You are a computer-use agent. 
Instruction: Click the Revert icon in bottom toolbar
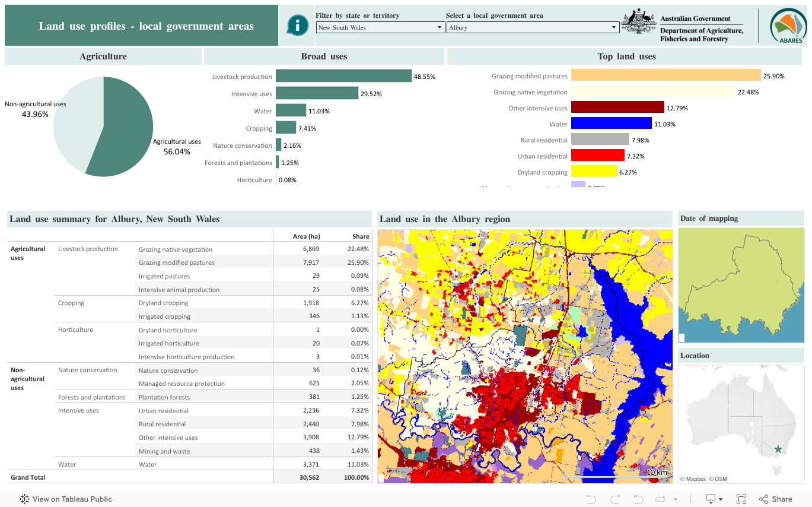point(638,499)
